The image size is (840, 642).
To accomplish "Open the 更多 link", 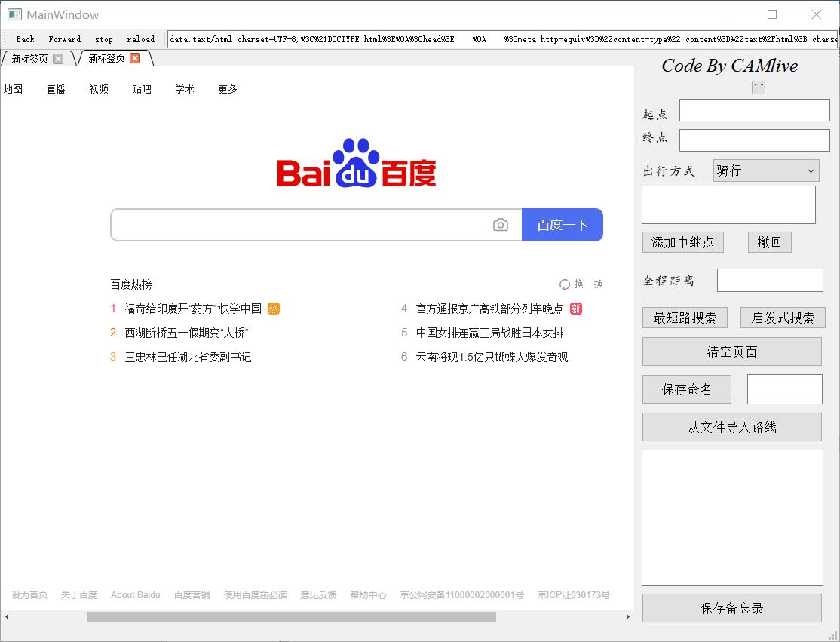I will [x=227, y=89].
